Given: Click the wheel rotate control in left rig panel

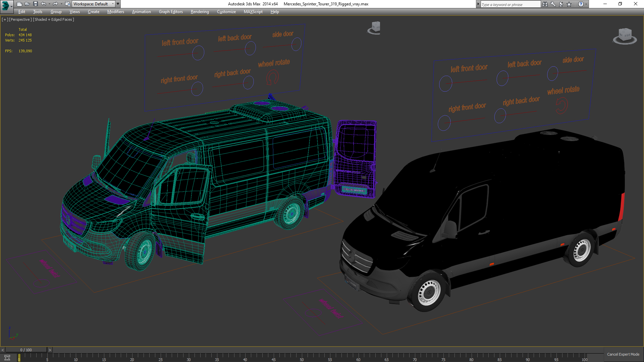Looking at the screenshot, I should [x=272, y=78].
